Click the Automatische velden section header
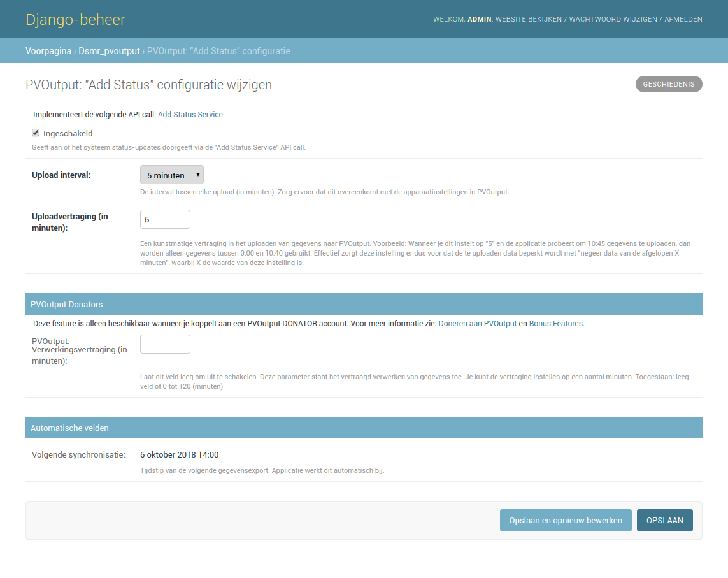Viewport: 728px width, 578px height. coord(364,428)
